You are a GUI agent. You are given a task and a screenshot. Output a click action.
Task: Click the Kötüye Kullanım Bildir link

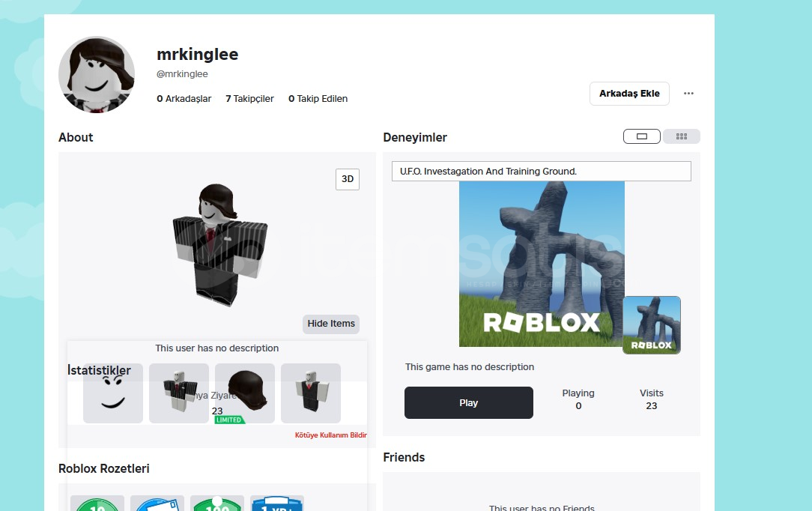point(331,435)
